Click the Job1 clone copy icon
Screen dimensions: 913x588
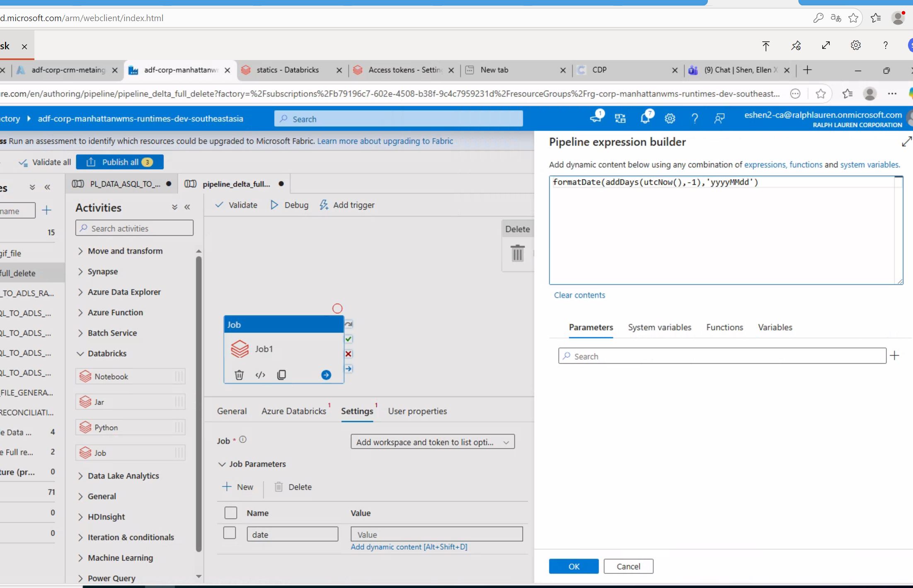[x=281, y=375]
